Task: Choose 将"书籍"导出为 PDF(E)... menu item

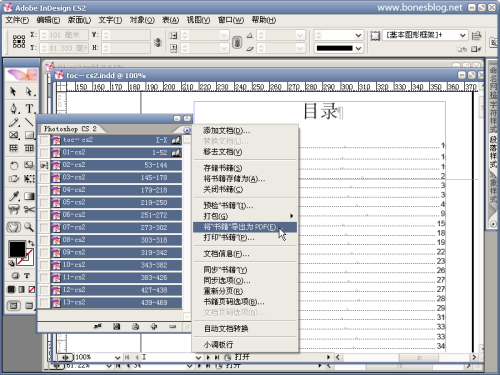Action: (245, 227)
